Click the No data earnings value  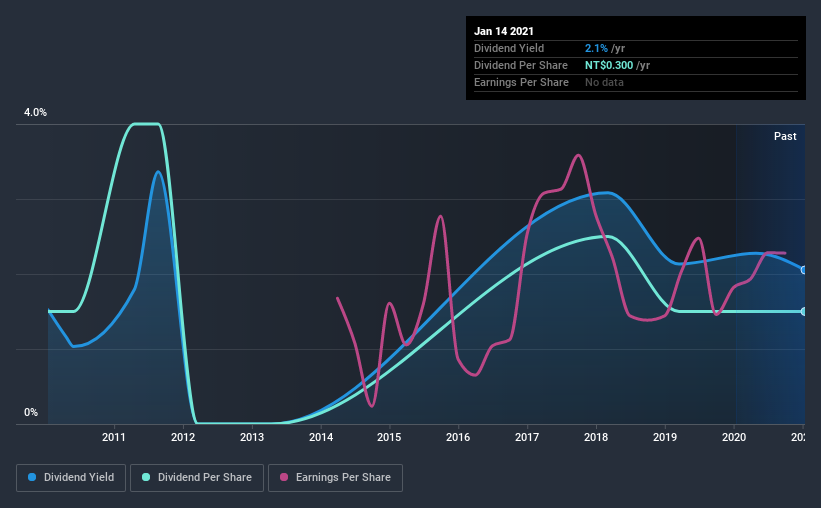(x=604, y=82)
